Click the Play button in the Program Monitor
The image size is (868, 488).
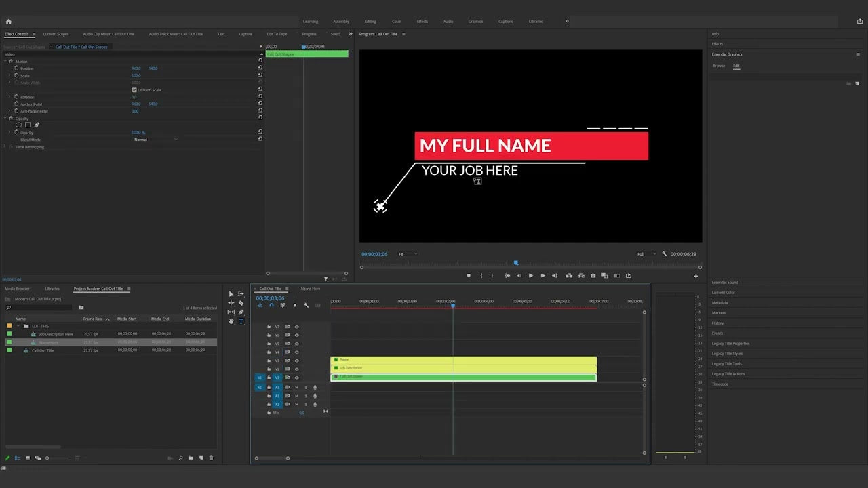(x=531, y=276)
